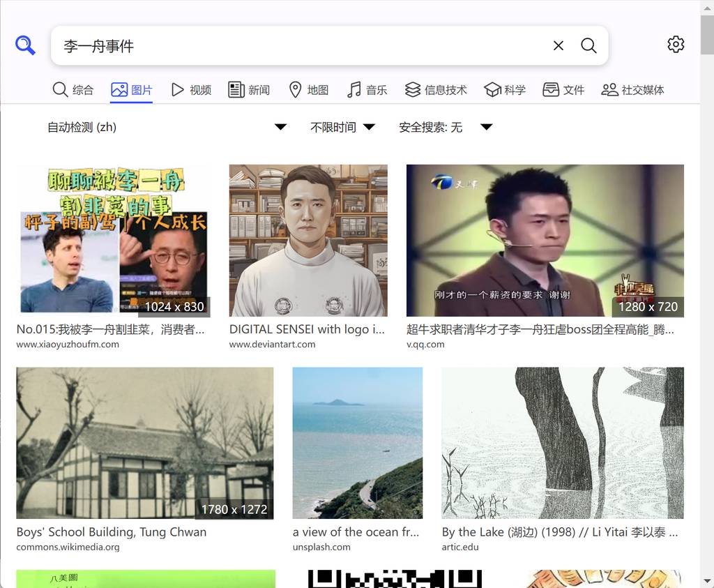
Task: Open the DIGITAL SENSEI result link
Action: [307, 329]
